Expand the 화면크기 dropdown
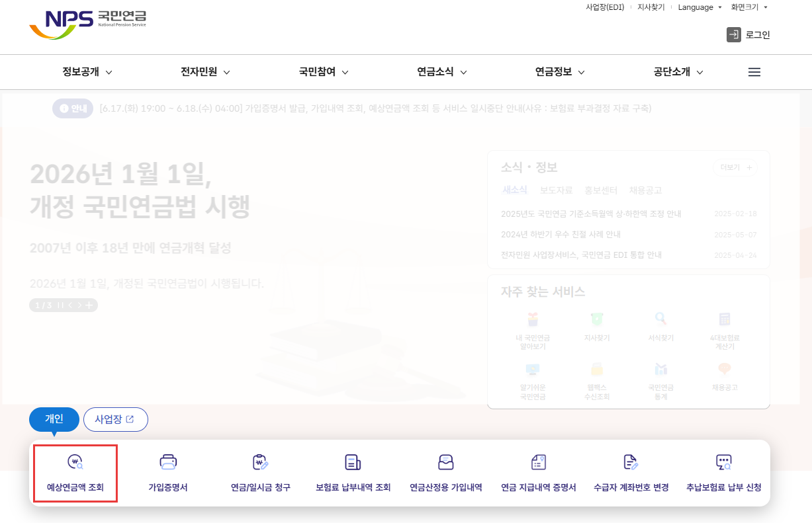 point(748,7)
